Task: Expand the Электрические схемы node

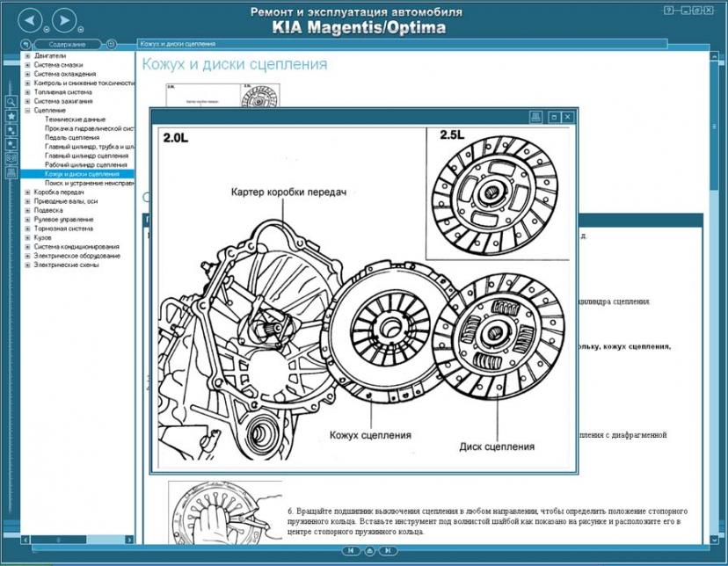Action: click(x=27, y=265)
